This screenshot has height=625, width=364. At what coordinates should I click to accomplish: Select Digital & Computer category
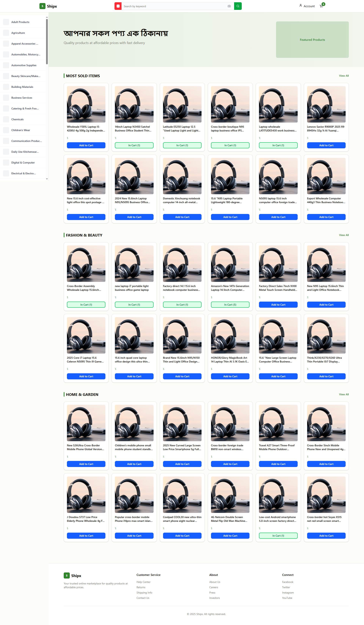(23, 163)
